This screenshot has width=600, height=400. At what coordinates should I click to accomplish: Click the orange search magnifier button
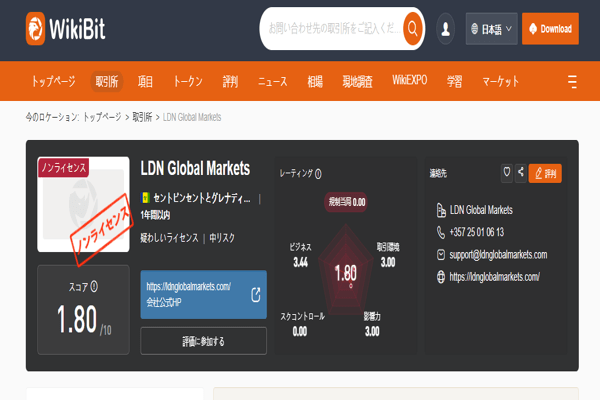click(x=412, y=29)
